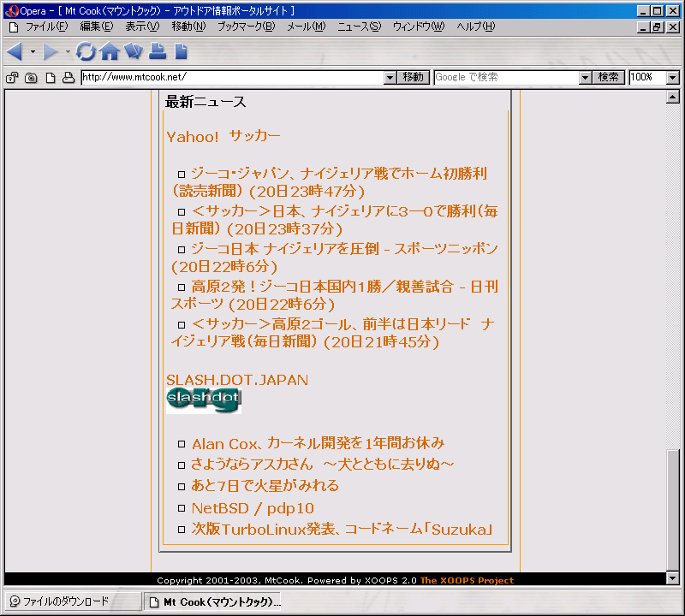Click the Print icon in main toolbar

pyautogui.click(x=158, y=51)
